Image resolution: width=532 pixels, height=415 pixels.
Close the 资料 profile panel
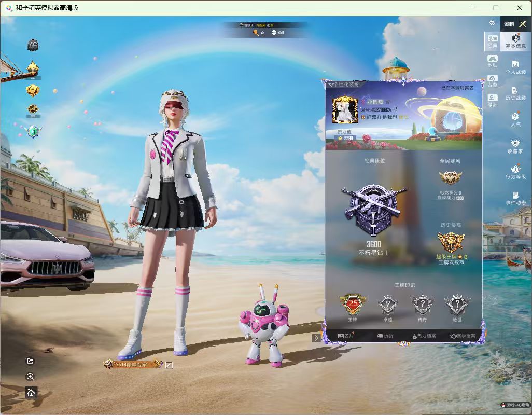click(x=523, y=24)
